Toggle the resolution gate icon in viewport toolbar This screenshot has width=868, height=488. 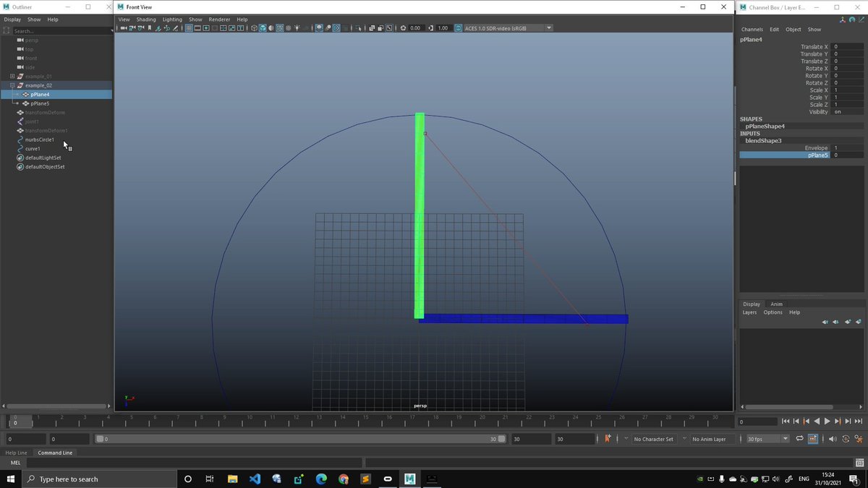[x=205, y=27]
